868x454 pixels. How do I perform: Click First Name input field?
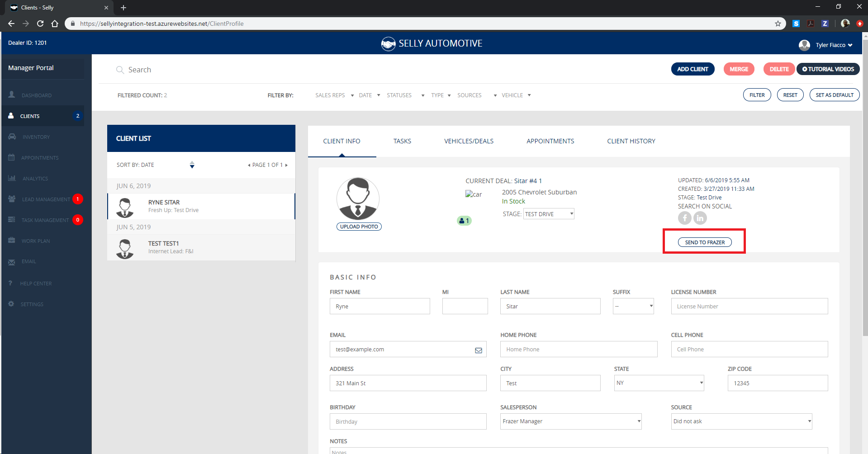pos(379,306)
